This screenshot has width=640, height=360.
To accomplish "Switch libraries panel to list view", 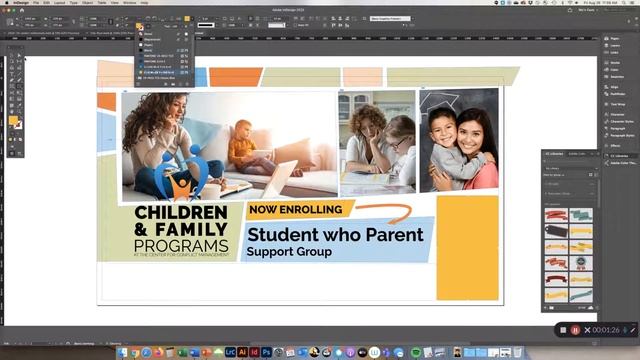I will pyautogui.click(x=596, y=175).
